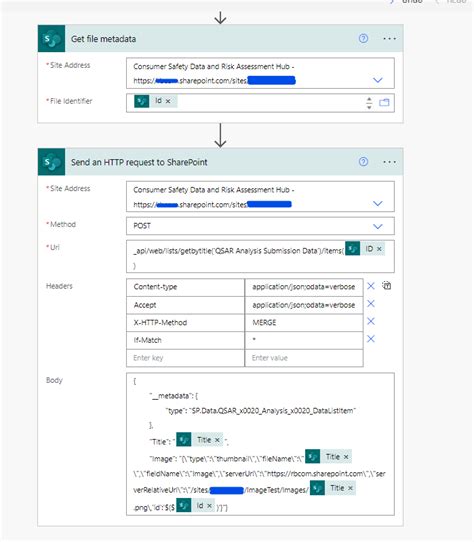Click the X-HTTP-Method key field
Image resolution: width=474 pixels, height=542 pixels.
[185, 323]
